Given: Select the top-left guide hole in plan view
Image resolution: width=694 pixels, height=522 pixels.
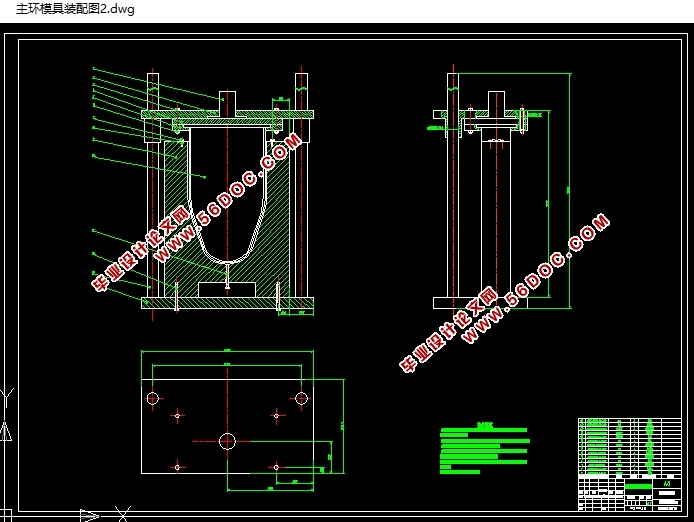Looking at the screenshot, I should tap(153, 398).
